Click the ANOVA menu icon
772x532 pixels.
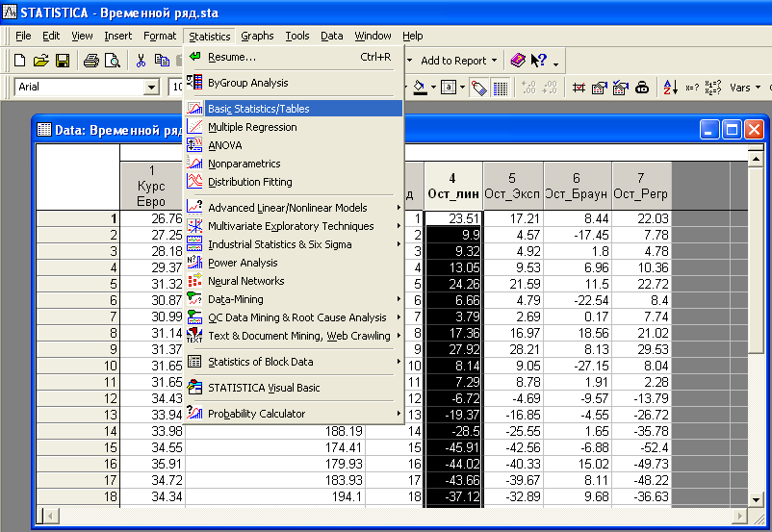click(194, 144)
